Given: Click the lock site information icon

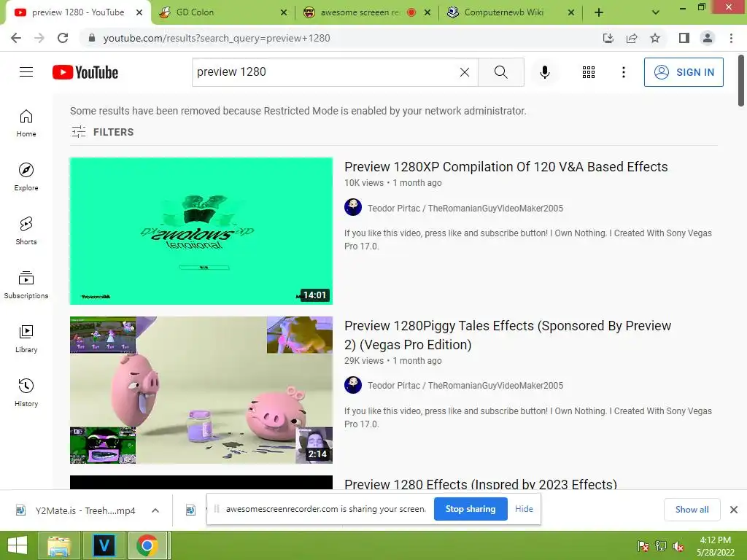Looking at the screenshot, I should (92, 38).
